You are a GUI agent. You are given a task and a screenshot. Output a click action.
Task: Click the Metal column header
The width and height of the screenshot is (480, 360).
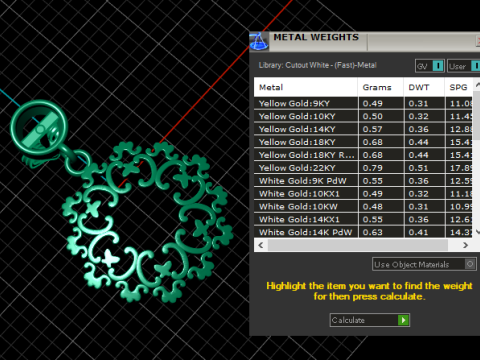(306, 87)
